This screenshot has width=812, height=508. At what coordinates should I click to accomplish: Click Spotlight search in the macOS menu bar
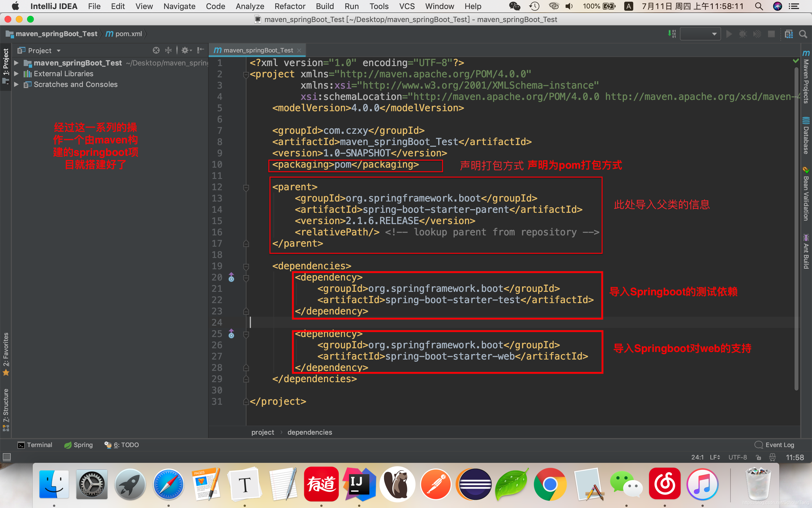click(759, 6)
